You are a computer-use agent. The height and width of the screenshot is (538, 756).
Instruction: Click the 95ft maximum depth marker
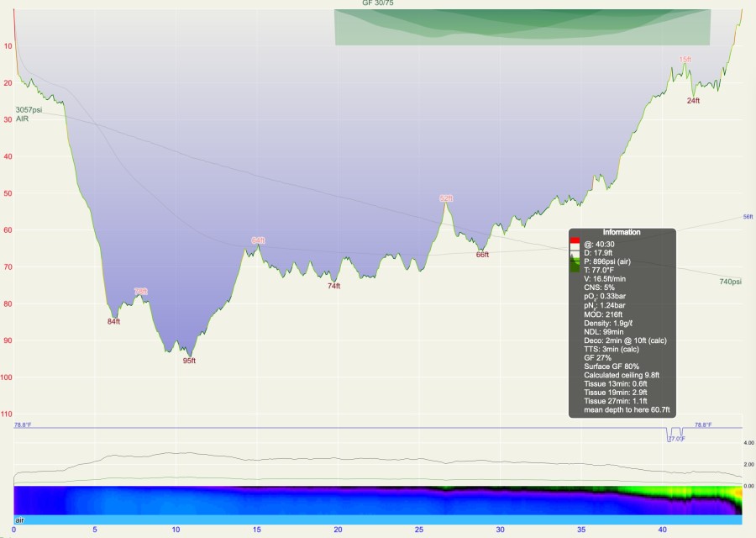pos(189,361)
